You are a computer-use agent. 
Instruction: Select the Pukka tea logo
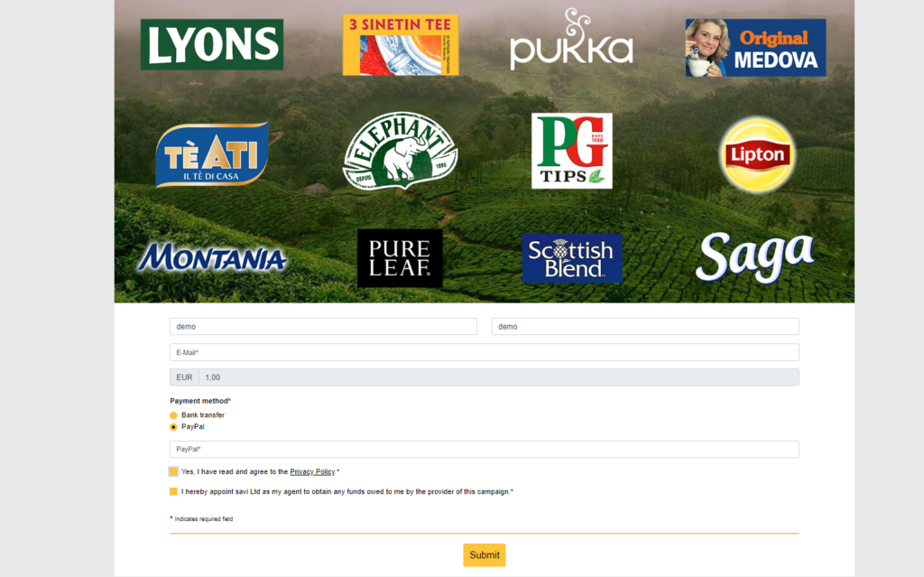tap(571, 39)
